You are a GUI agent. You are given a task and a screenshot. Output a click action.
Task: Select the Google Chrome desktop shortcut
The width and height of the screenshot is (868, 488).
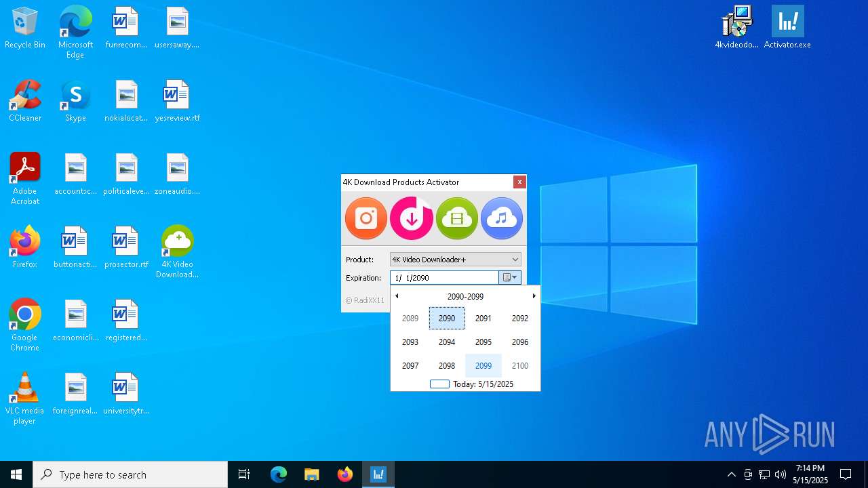point(25,325)
